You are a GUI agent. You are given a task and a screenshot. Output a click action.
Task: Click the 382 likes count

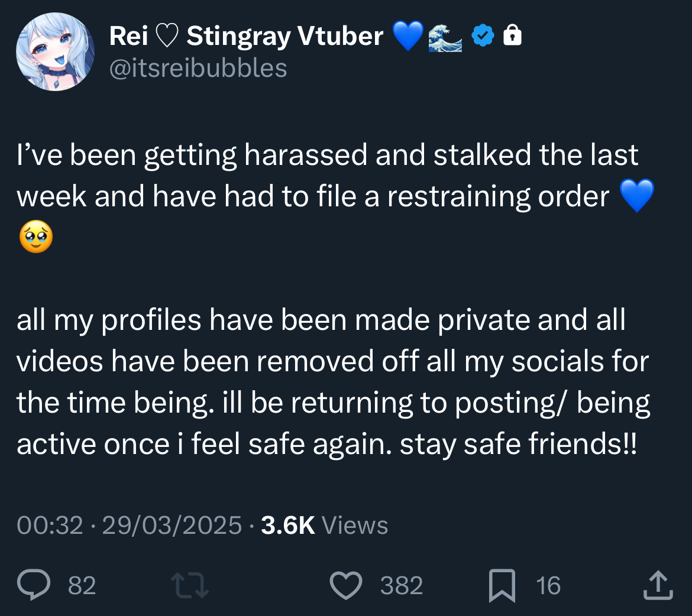pyautogui.click(x=402, y=585)
